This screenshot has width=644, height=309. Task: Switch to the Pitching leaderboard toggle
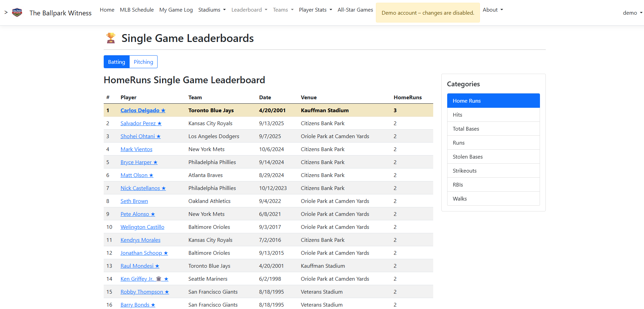coord(143,62)
